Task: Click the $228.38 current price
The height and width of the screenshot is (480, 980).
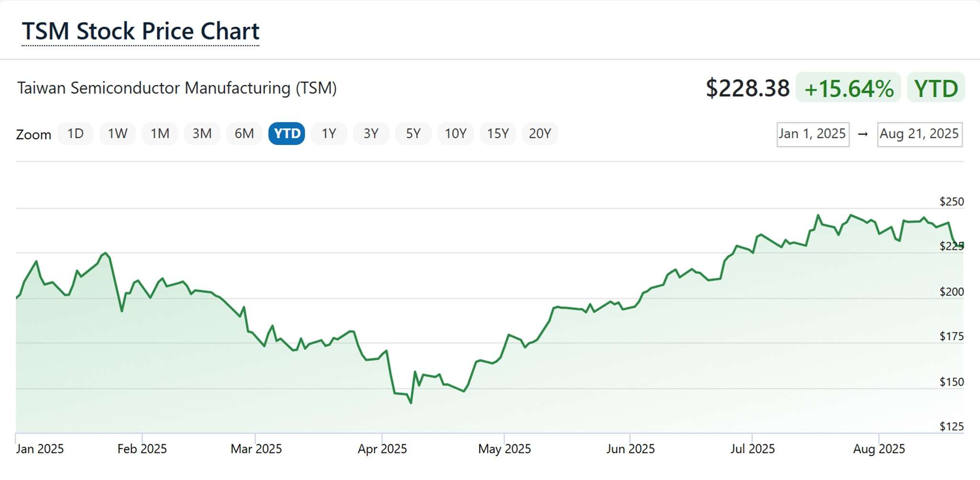Action: pyautogui.click(x=747, y=88)
